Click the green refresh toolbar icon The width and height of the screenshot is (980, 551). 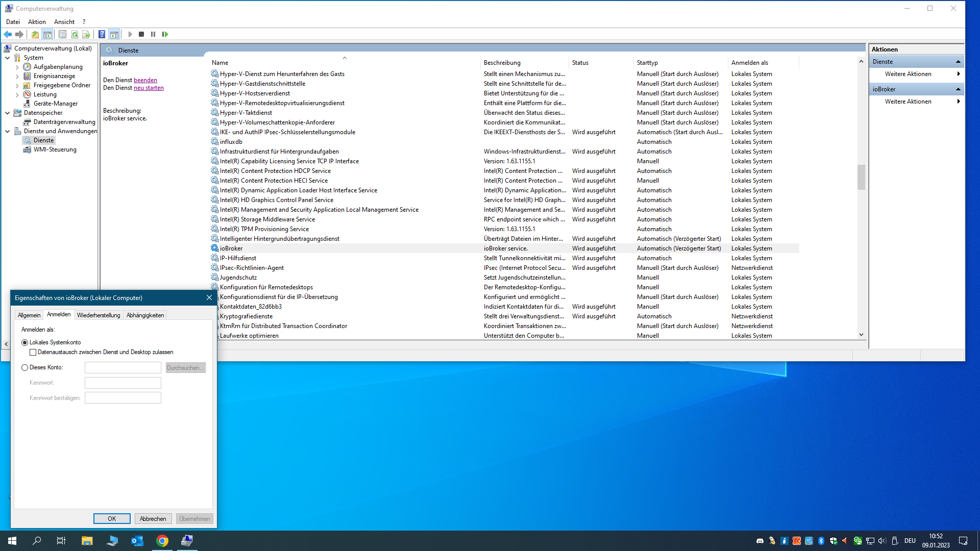click(x=75, y=34)
